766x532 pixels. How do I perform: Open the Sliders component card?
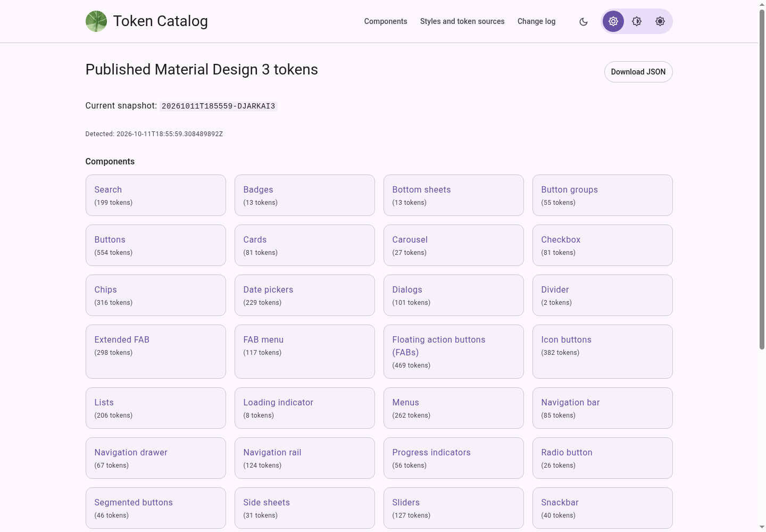454,508
